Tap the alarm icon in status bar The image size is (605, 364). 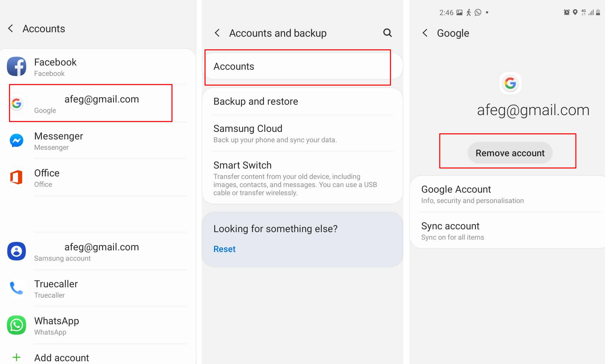pyautogui.click(x=567, y=12)
